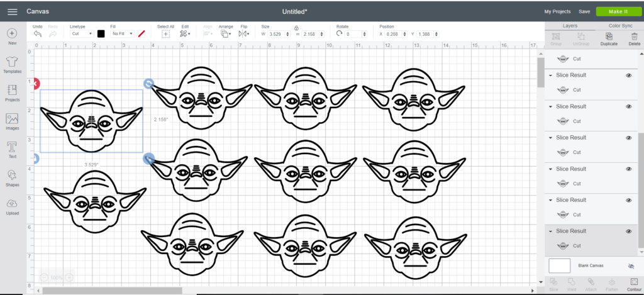Open the Projects panel
The image size is (644, 295).
12,93
